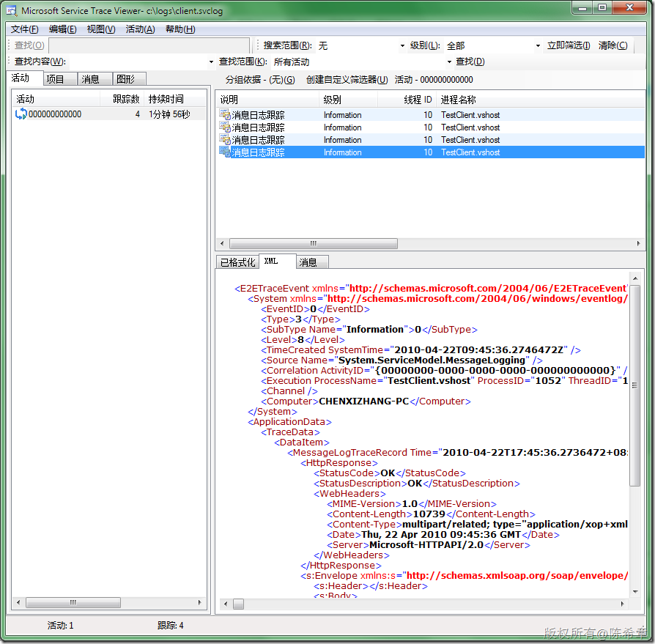The width and height of the screenshot is (655, 644).
Task: Sort by the 跟踪数 column header
Action: [122, 99]
